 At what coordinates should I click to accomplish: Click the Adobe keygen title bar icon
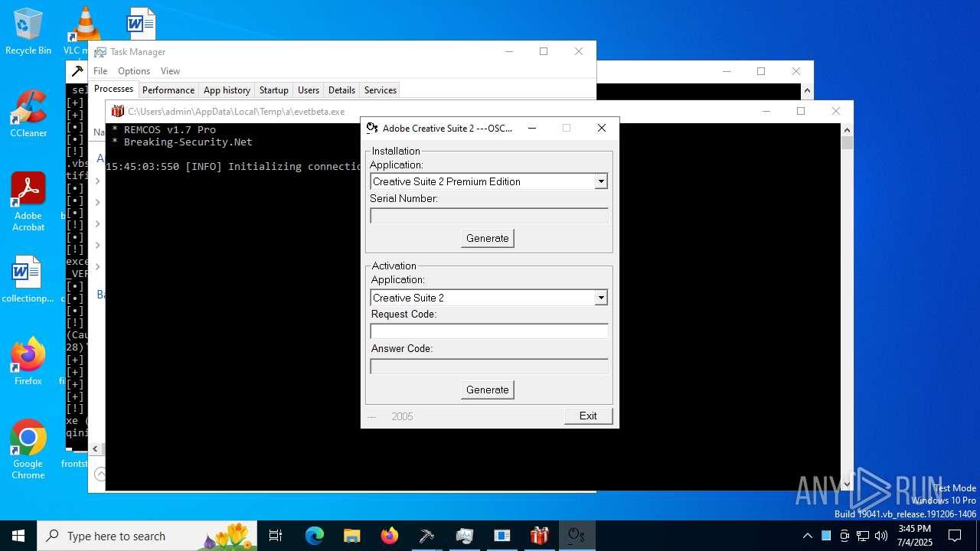tap(372, 128)
